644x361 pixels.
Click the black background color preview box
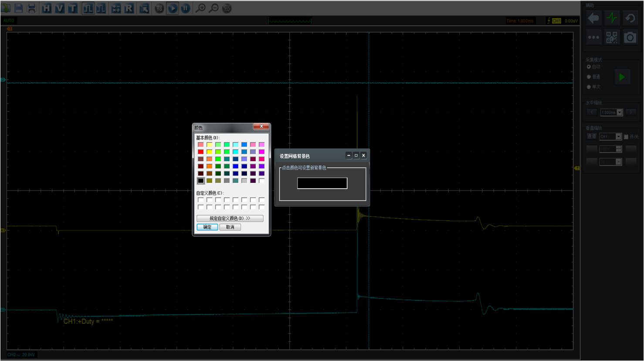tap(322, 183)
